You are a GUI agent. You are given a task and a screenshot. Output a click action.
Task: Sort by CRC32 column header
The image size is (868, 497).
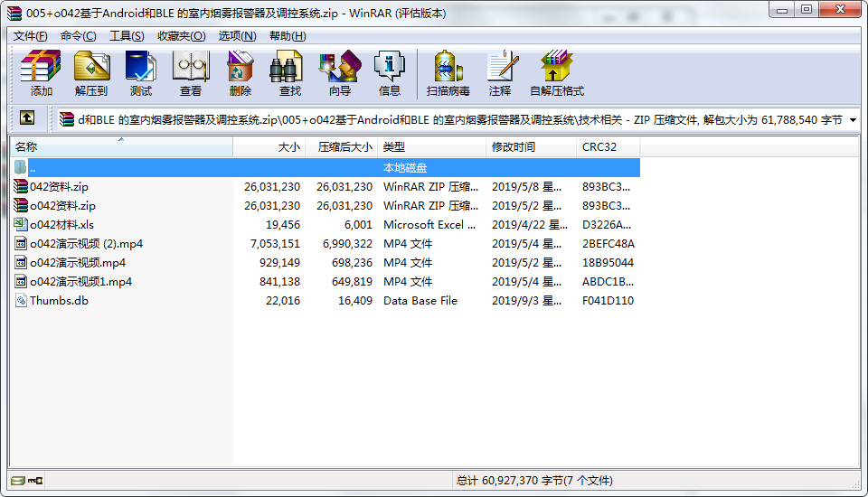tap(608, 146)
